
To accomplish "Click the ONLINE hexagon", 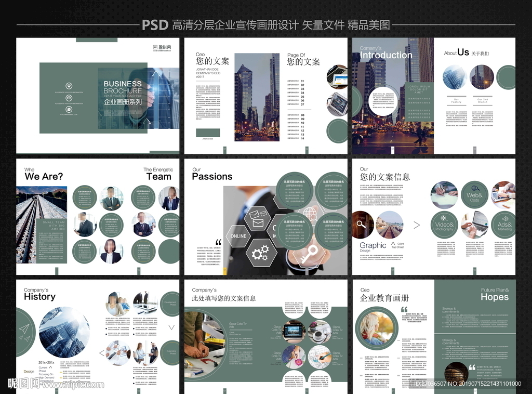I will [x=238, y=236].
